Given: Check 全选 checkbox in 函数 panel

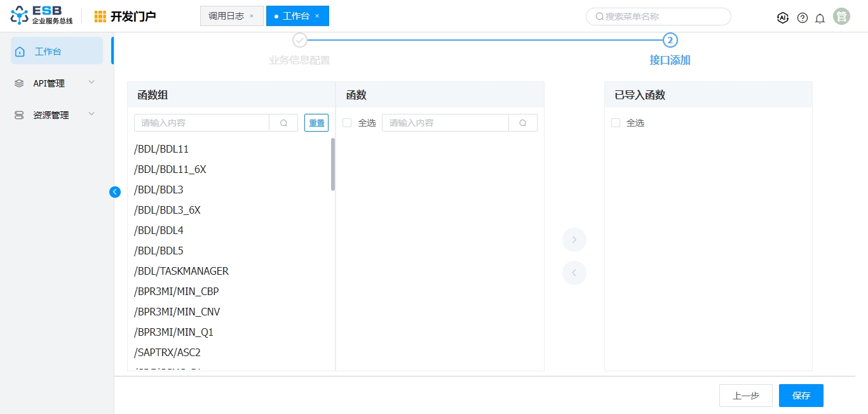Looking at the screenshot, I should [347, 123].
